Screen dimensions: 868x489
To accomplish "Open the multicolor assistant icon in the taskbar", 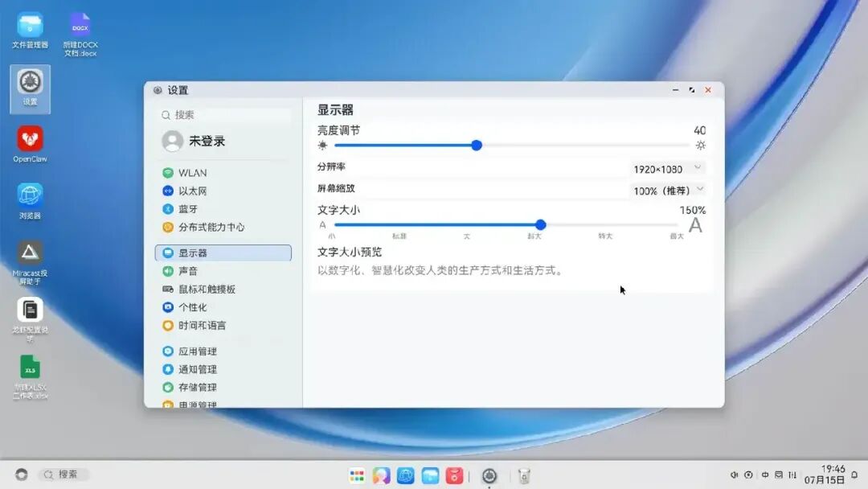I will pyautogui.click(x=382, y=475).
